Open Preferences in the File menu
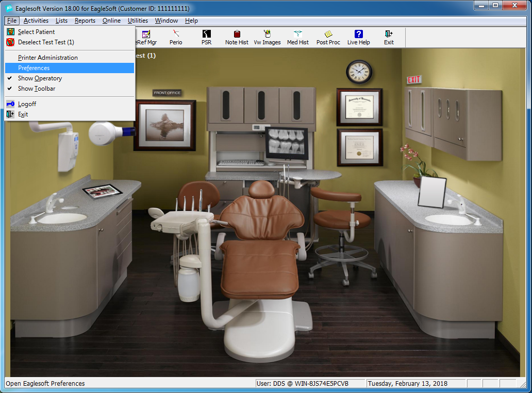Screen dimensions: 532x393 click(x=70, y=68)
